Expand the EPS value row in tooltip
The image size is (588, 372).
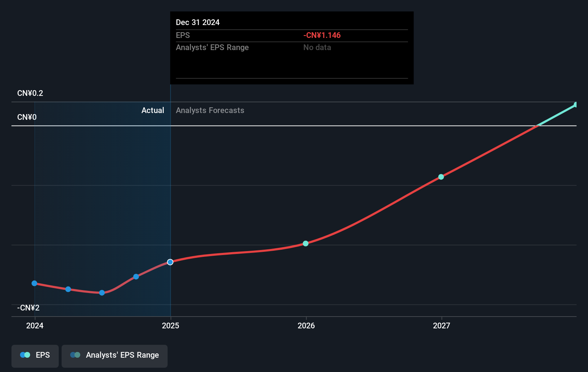click(183, 35)
